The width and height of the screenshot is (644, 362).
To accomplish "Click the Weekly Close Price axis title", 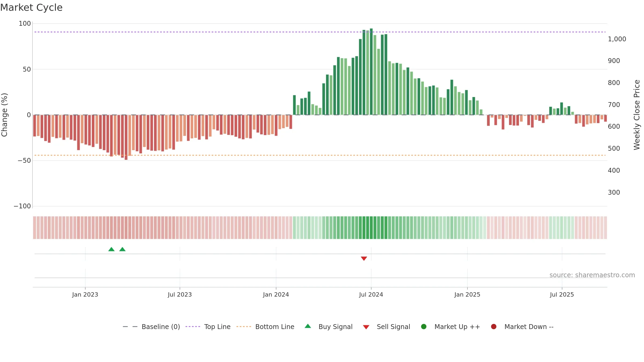I will click(x=637, y=115).
